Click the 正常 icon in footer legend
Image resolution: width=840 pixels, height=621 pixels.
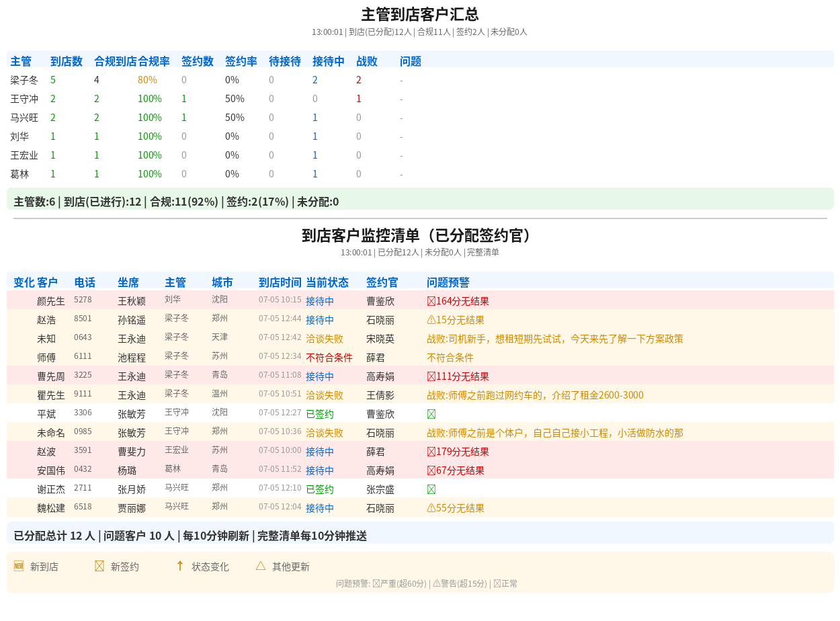[497, 583]
